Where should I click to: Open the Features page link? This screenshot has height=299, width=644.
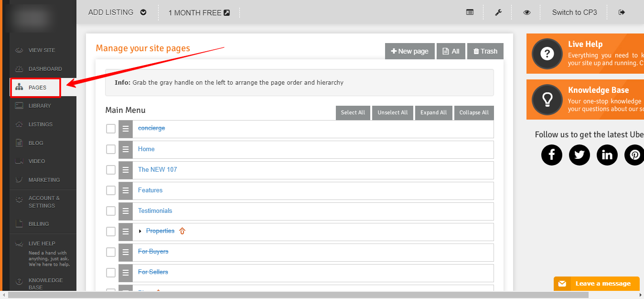(x=150, y=190)
